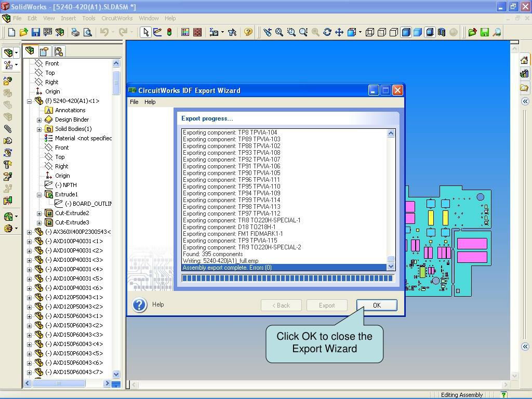
Task: Click the selection filter funnel icon
Action: pos(232,32)
